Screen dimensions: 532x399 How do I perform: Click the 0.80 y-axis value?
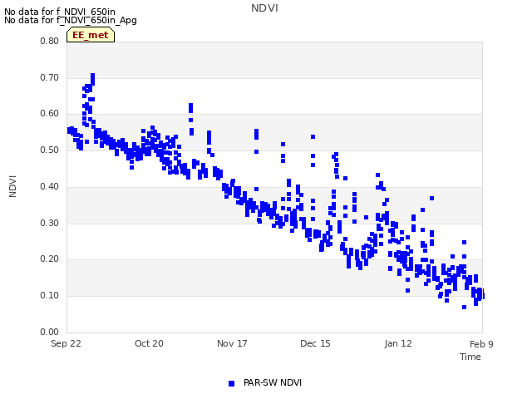50,41
